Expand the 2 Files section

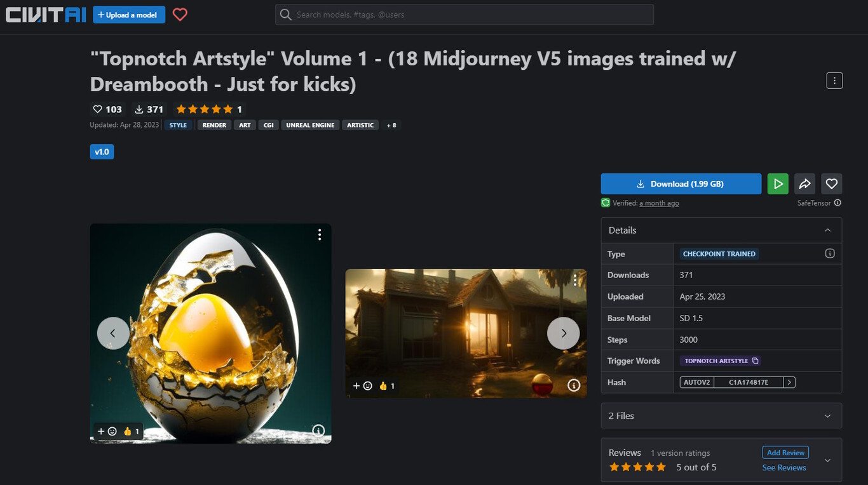pos(721,416)
